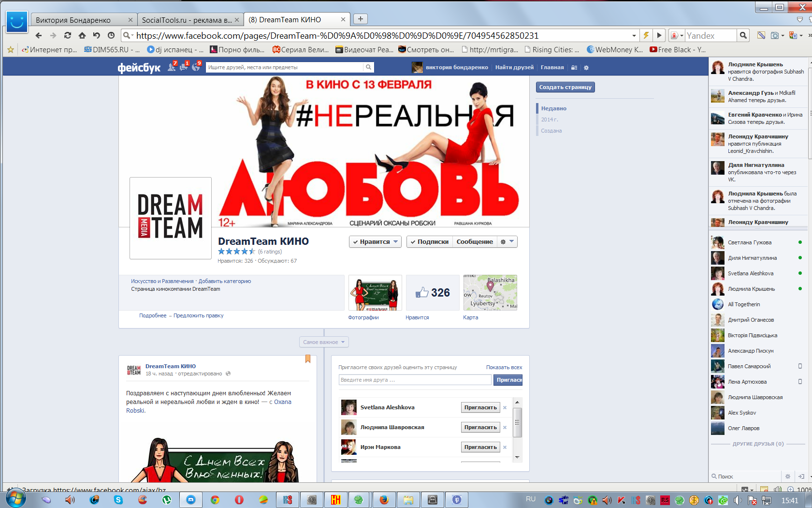The height and width of the screenshot is (508, 812).
Task: Click the фейсбук logo
Action: 139,68
